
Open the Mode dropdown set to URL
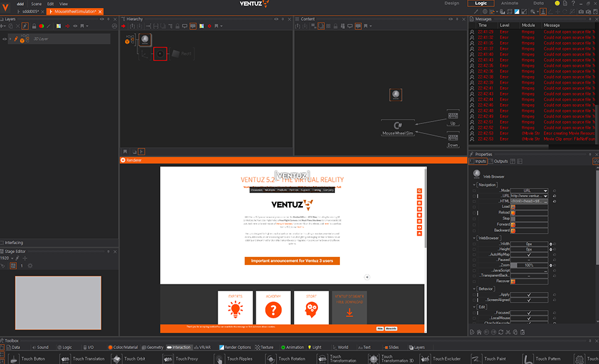coord(529,190)
